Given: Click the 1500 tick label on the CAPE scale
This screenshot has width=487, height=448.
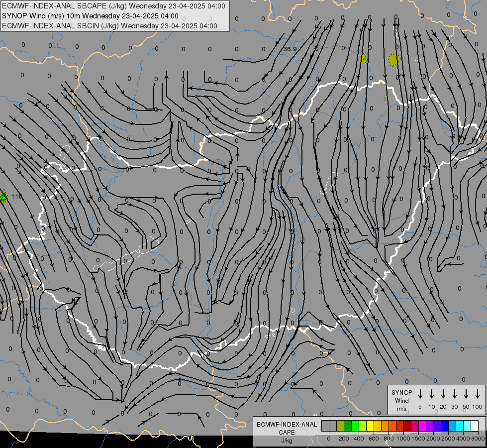Looking at the screenshot, I should 418,439.
